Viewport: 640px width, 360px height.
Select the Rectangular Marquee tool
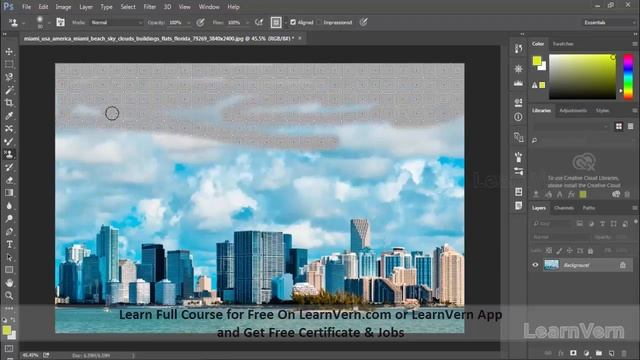point(9,64)
